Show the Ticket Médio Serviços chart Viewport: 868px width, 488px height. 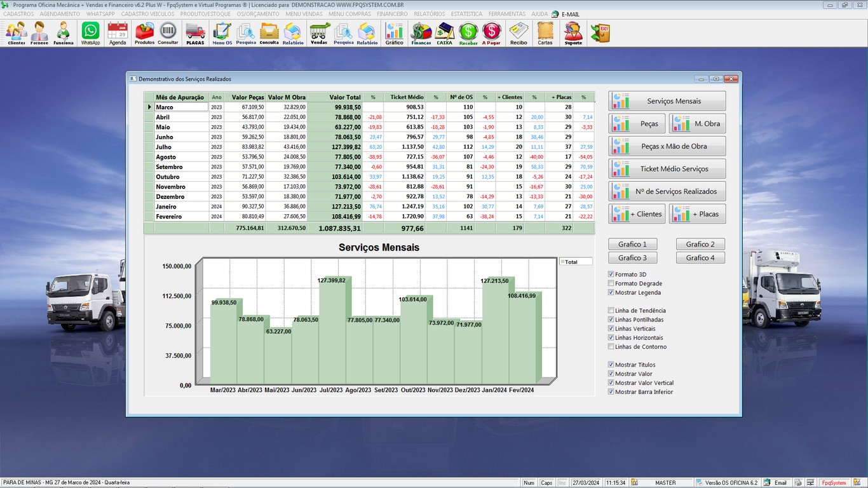coord(667,169)
